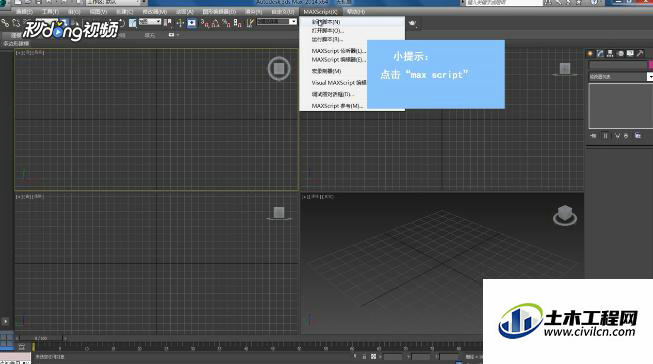The image size is (653, 364).
Task: Select the Link tool in main toolbar
Action: pos(5,23)
